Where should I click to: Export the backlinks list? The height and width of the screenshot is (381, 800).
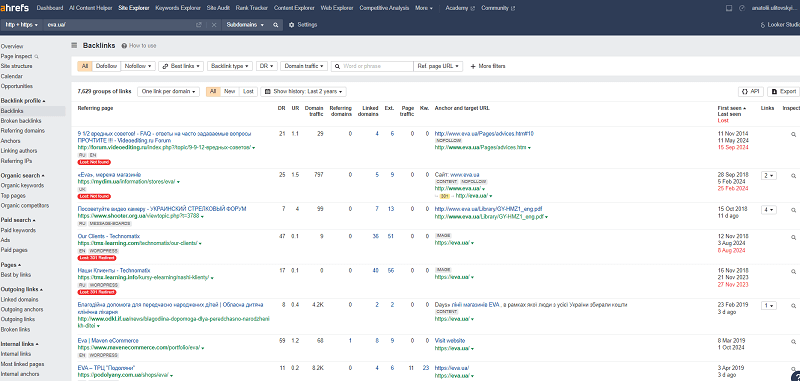click(x=784, y=91)
